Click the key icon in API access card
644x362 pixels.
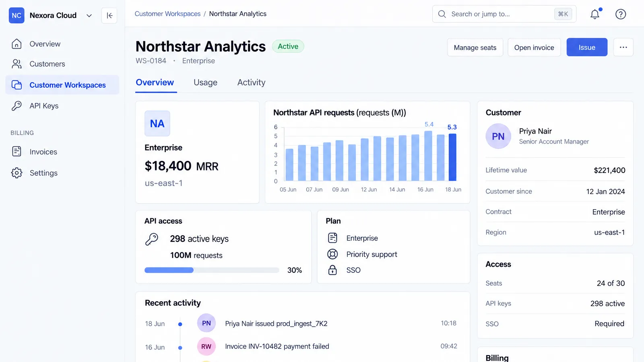pos(152,239)
